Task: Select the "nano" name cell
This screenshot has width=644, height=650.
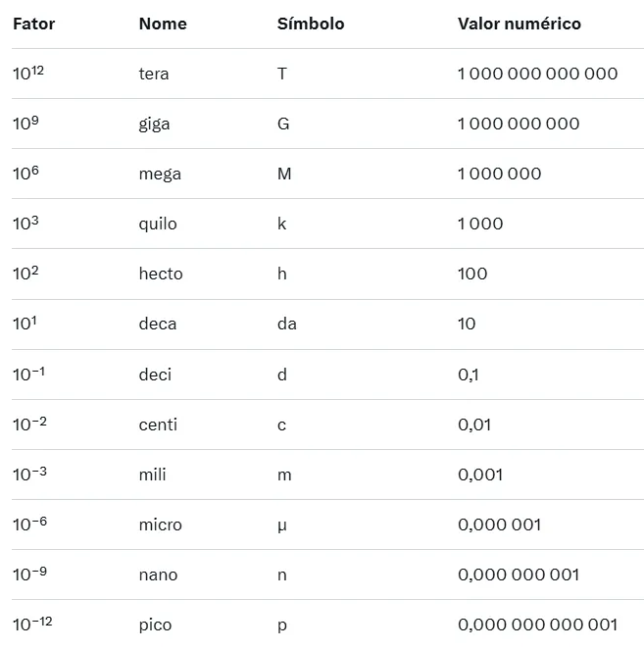Action: point(158,575)
